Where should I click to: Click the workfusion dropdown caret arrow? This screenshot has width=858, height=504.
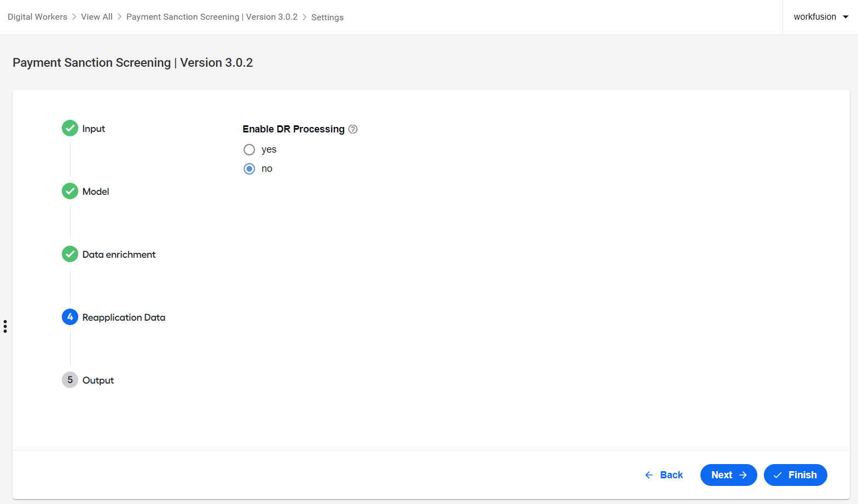845,17
